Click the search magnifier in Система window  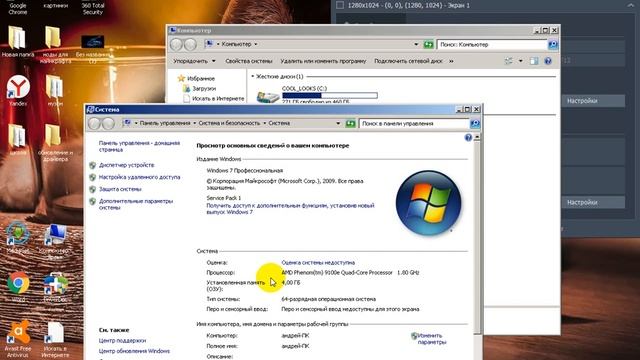point(474,123)
